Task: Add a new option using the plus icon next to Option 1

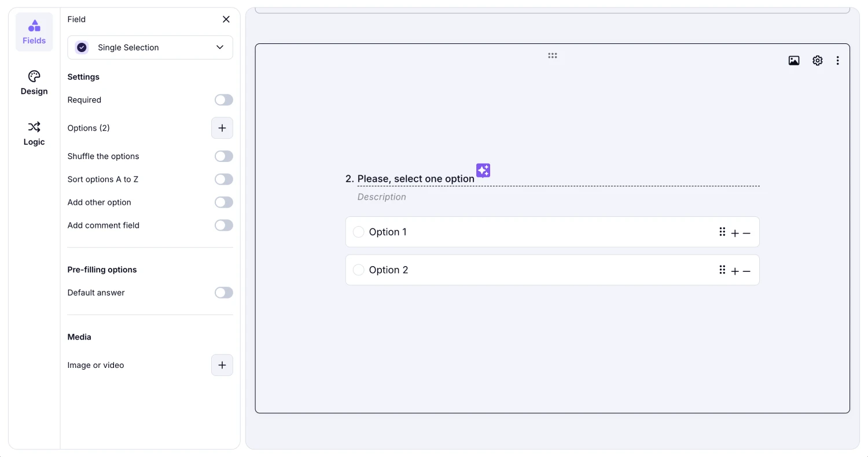Action: pyautogui.click(x=735, y=233)
